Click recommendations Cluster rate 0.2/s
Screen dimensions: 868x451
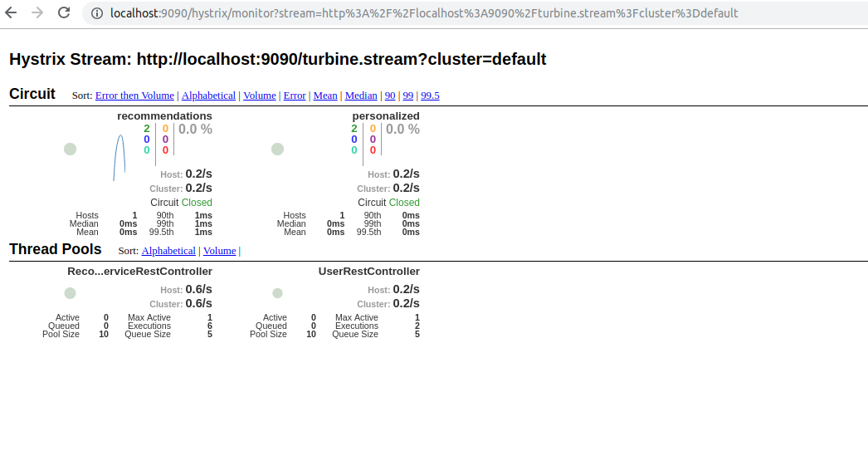click(x=198, y=188)
